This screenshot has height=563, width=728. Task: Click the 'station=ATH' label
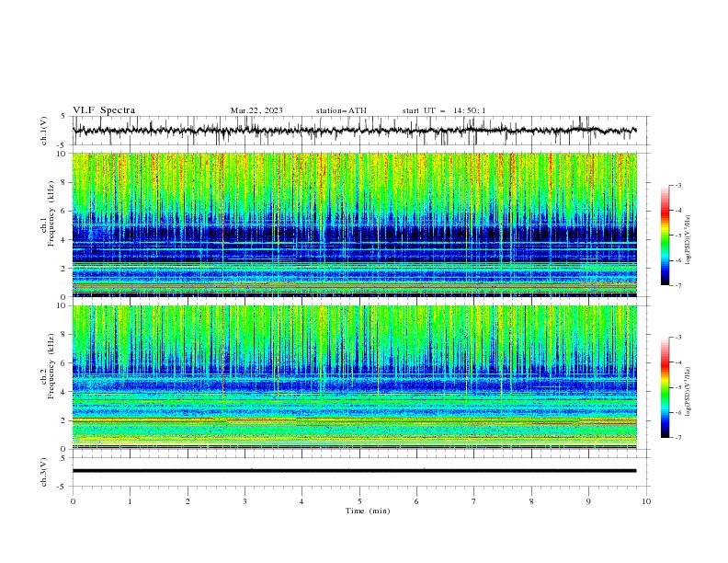pos(341,110)
